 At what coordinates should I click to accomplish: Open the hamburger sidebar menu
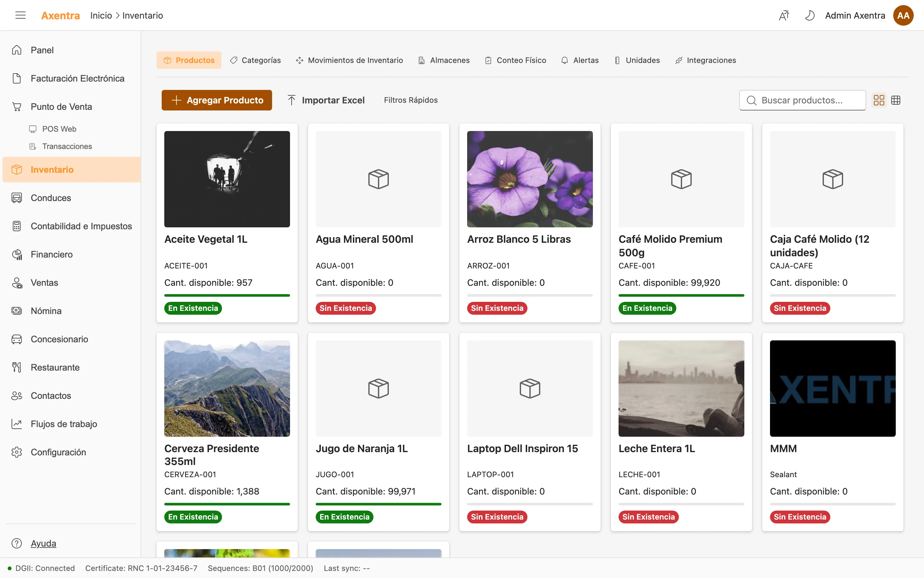point(20,15)
